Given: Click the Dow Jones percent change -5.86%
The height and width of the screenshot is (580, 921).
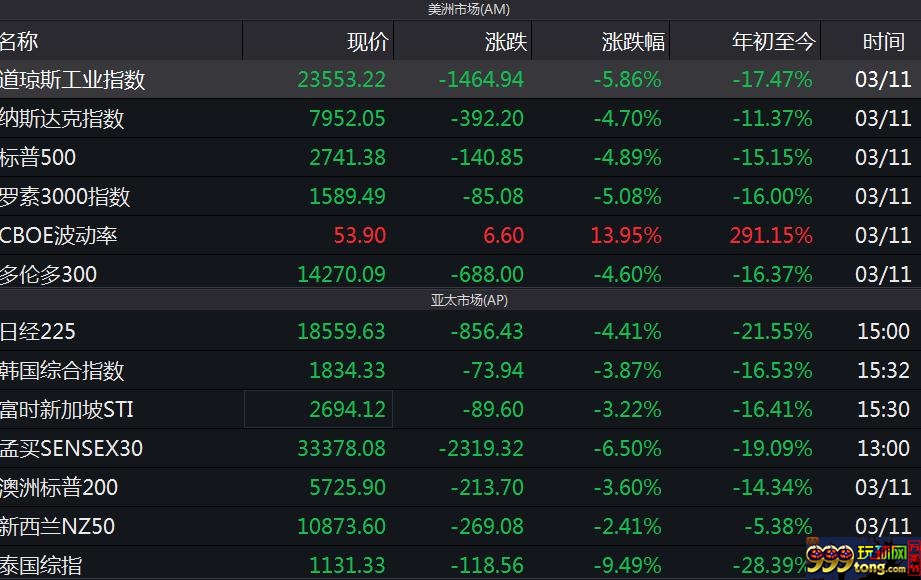Looking at the screenshot, I should click(627, 79).
